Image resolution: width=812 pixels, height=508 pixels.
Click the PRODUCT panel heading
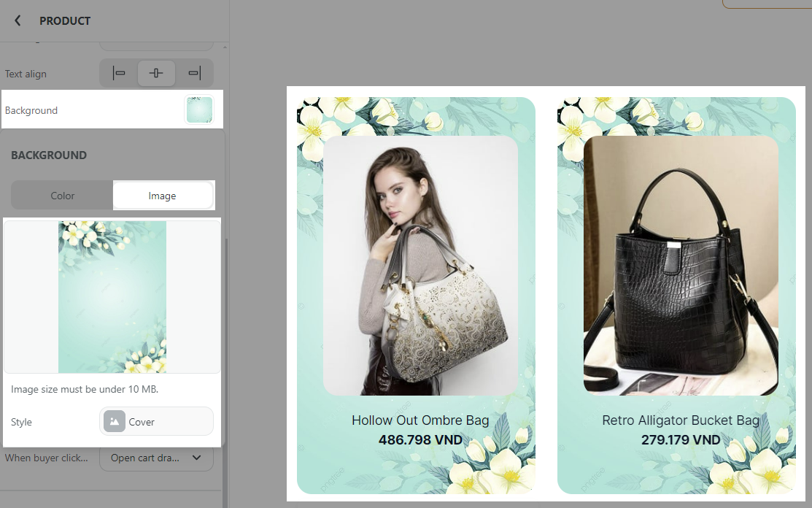tap(65, 21)
